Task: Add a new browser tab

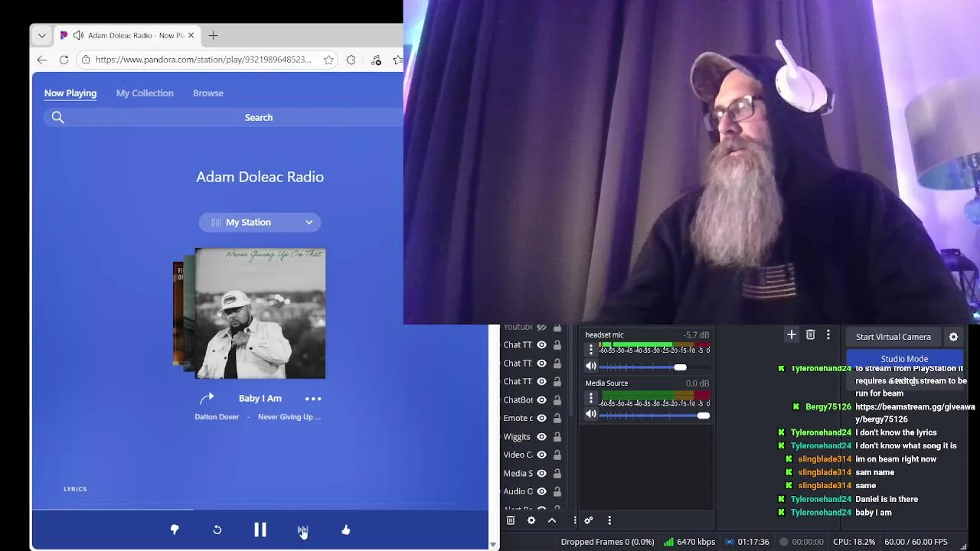Action: pyautogui.click(x=214, y=35)
